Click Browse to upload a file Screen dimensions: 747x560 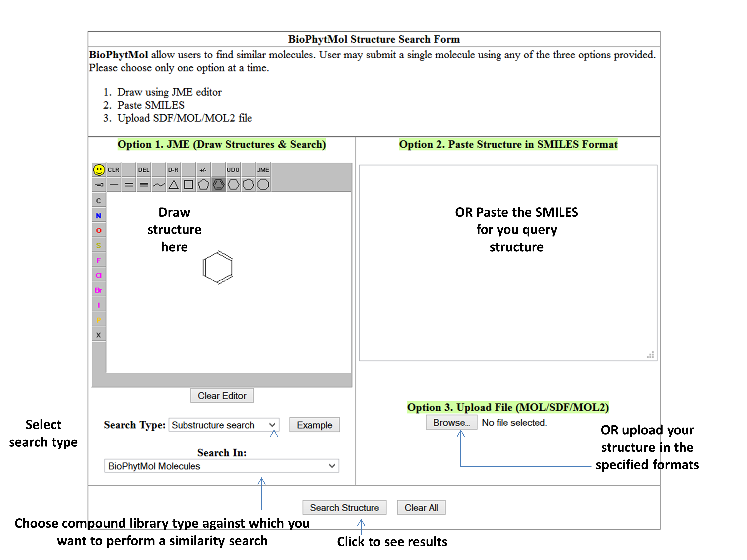451,422
